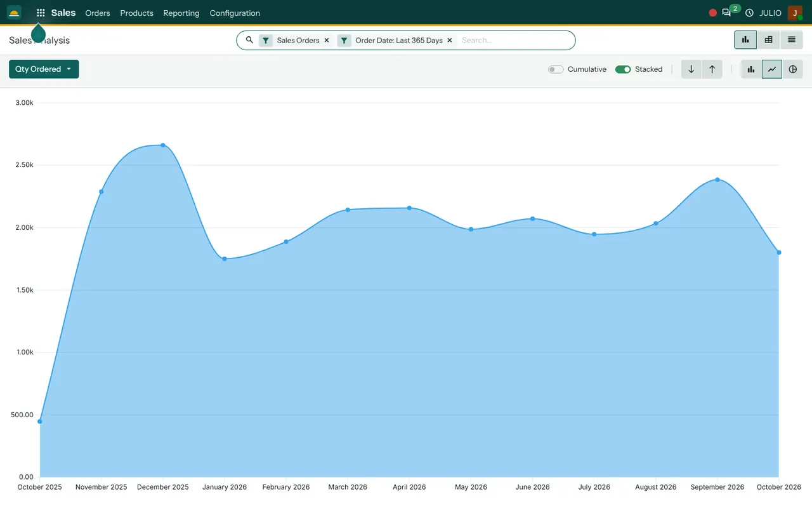Screen dimensions: 812x508
Task: Focus the Search input field
Action: (514, 40)
